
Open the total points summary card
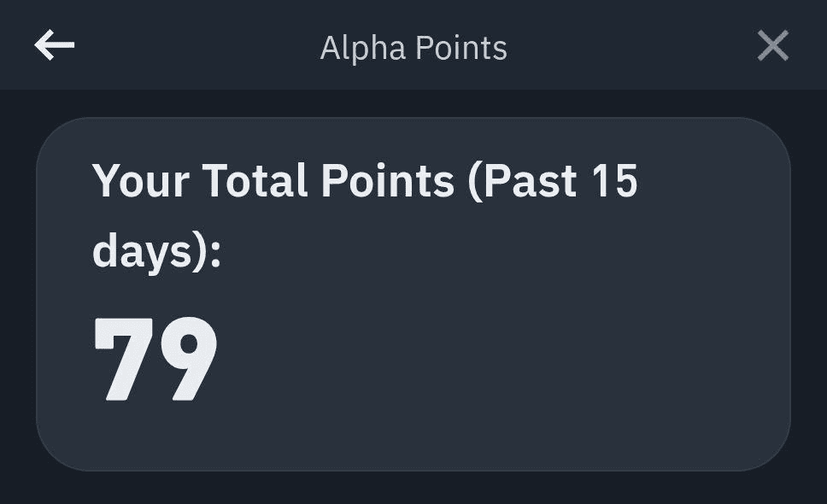pyautogui.click(x=413, y=294)
